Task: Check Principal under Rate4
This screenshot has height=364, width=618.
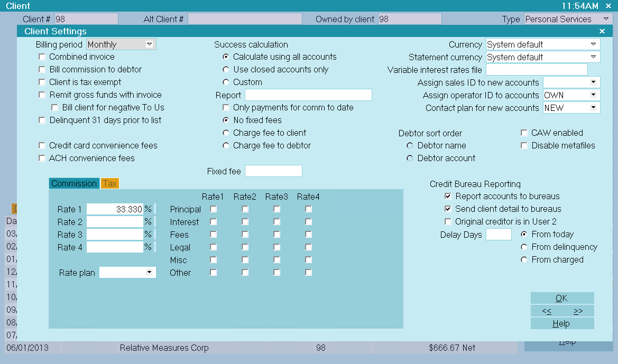Action: click(309, 209)
